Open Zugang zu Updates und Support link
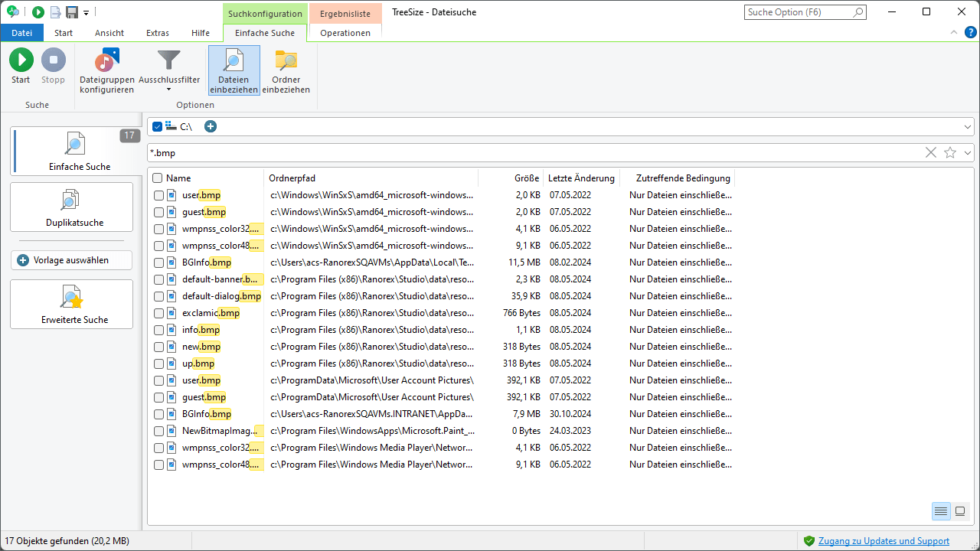This screenshot has height=551, width=980. point(884,541)
